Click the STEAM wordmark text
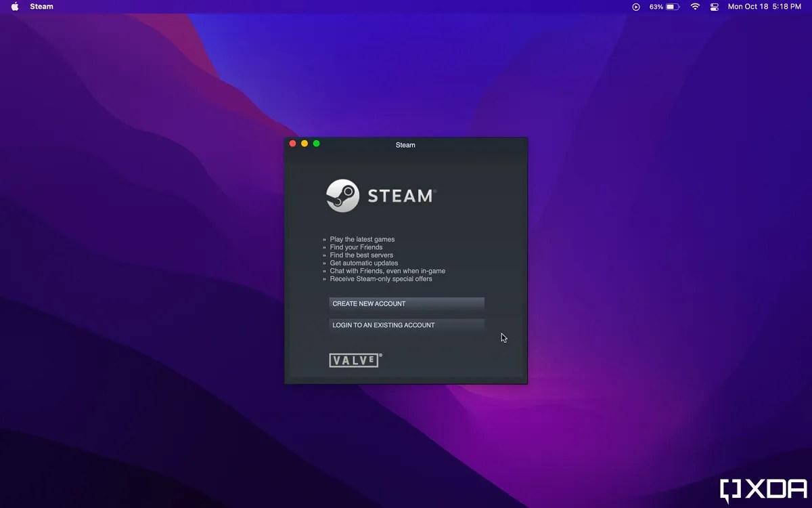This screenshot has height=508, width=812. click(401, 196)
